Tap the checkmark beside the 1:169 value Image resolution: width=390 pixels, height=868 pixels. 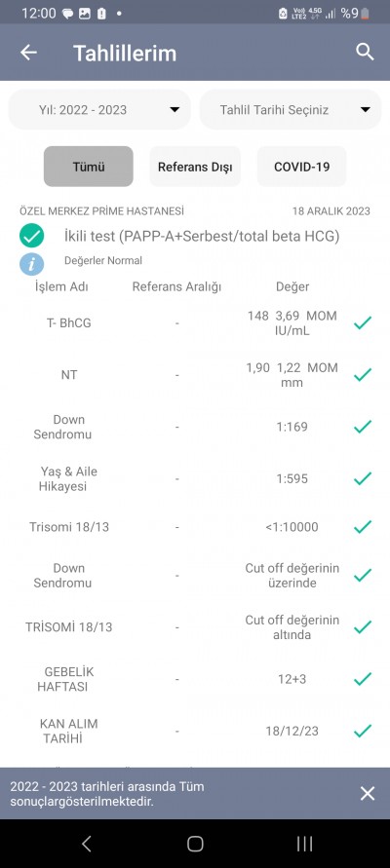click(363, 427)
